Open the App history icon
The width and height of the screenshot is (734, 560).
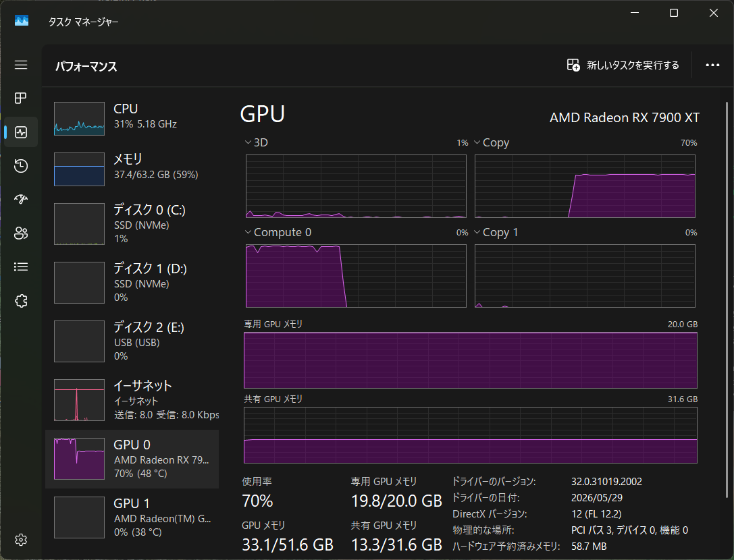point(21,166)
